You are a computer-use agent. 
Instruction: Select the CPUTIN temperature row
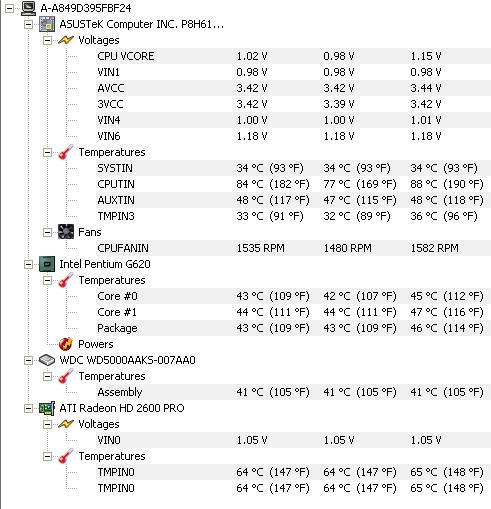coord(293,184)
